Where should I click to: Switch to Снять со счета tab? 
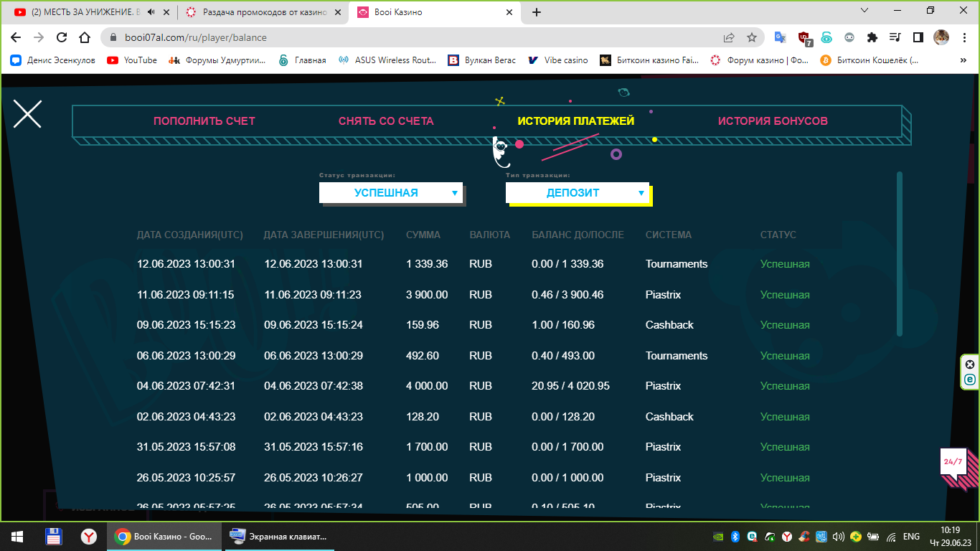point(386,121)
